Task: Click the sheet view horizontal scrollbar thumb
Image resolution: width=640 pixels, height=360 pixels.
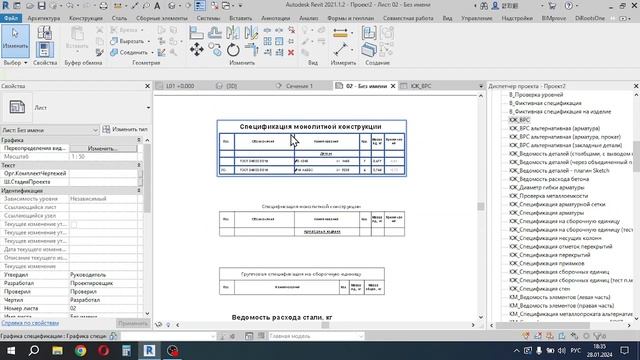Action: pyautogui.click(x=325, y=325)
